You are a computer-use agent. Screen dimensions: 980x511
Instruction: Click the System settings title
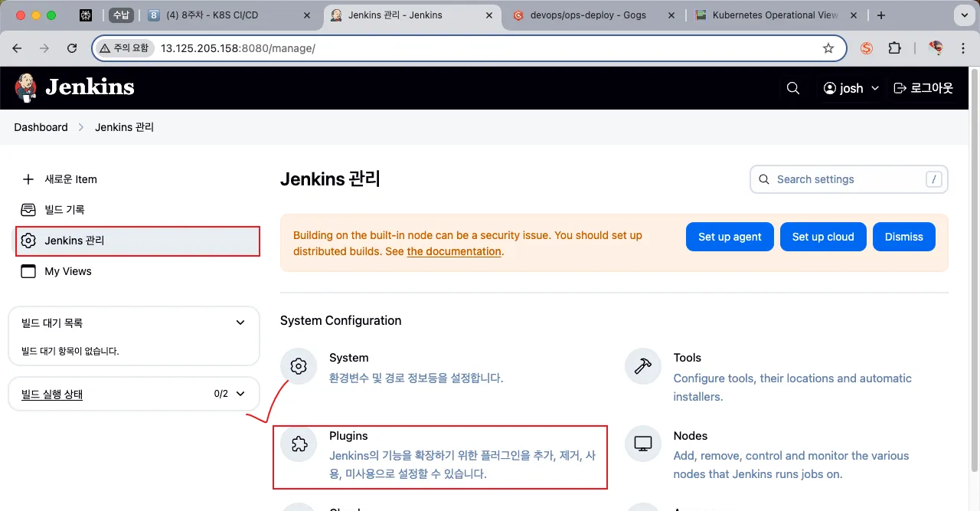348,358
